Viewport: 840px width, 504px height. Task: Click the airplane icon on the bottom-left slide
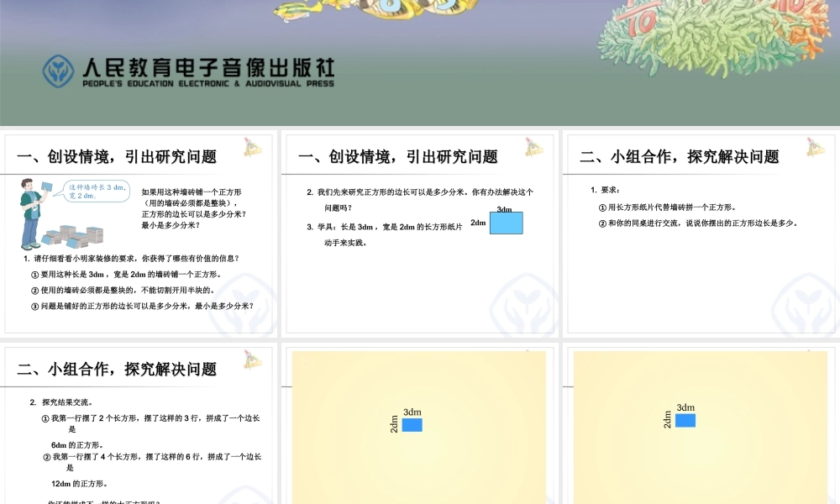pyautogui.click(x=251, y=359)
